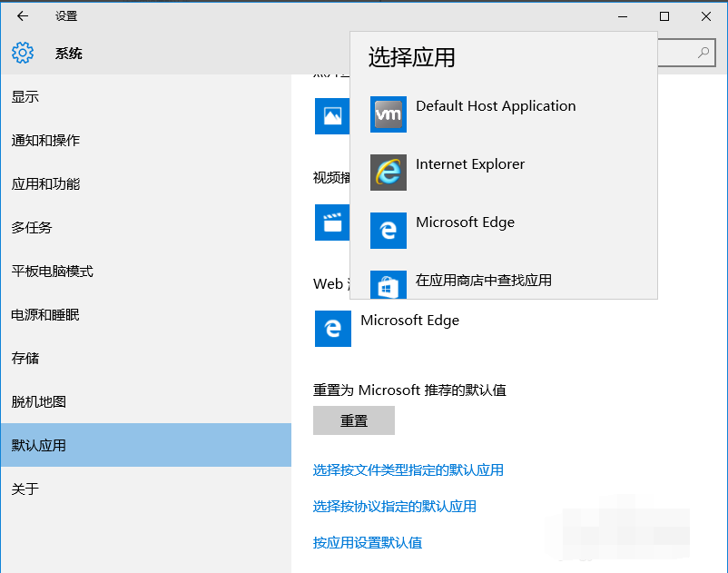
Task: Select the video player app icon
Action: 332,222
